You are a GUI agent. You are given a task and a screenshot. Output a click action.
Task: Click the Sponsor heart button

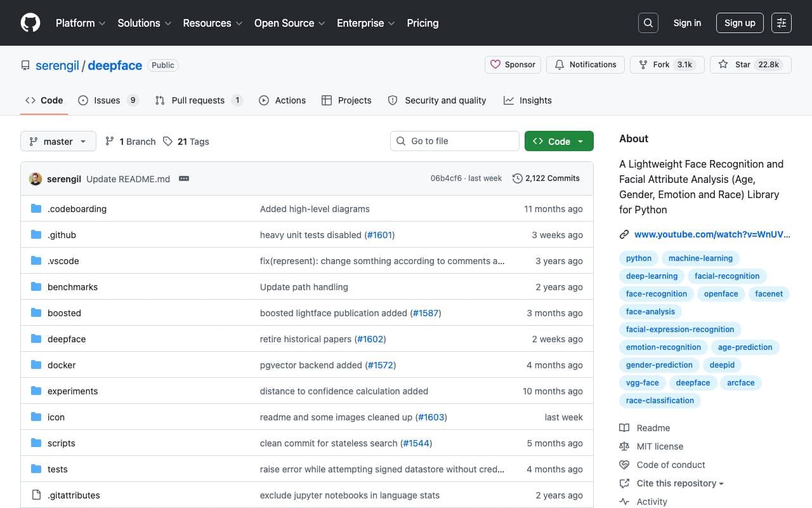(513, 65)
